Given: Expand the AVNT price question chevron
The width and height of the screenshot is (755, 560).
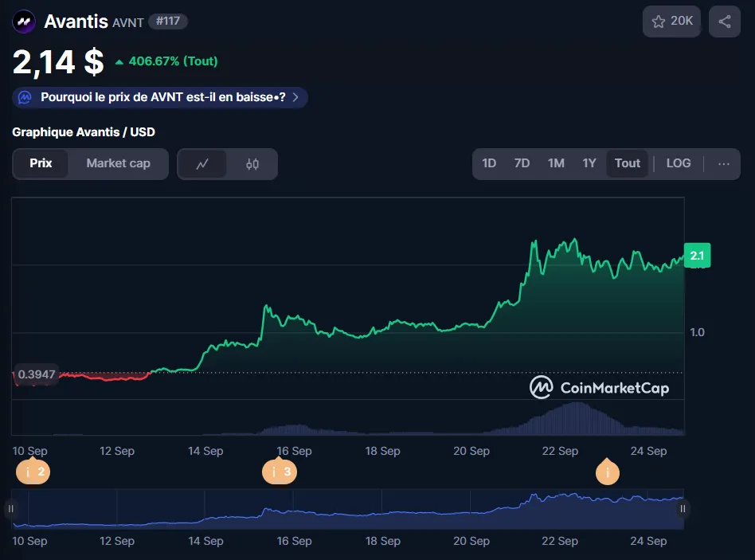Looking at the screenshot, I should [296, 97].
